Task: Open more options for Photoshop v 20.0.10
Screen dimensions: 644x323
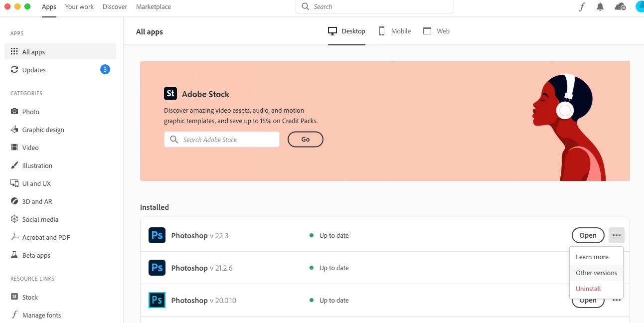Action: pyautogui.click(x=617, y=300)
